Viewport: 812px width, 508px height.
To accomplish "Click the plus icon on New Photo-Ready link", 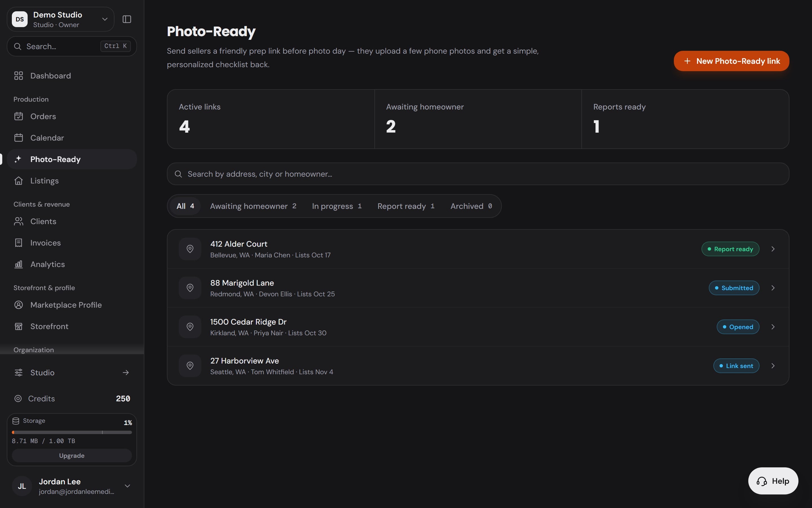I will 687,61.
